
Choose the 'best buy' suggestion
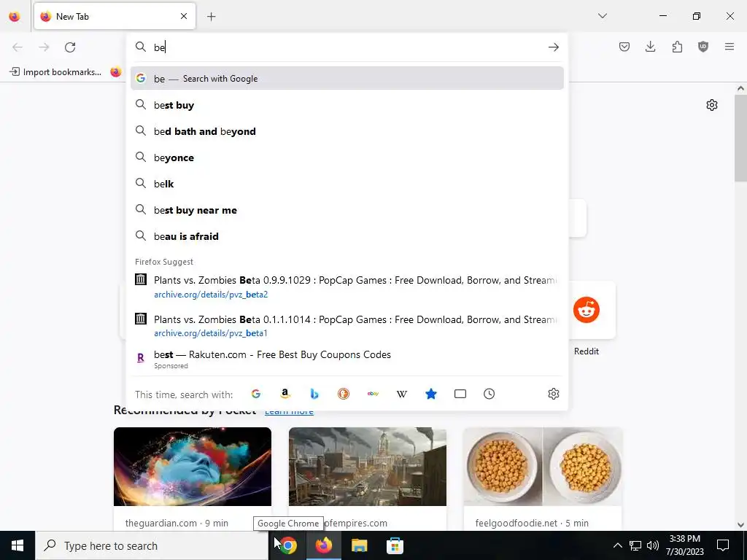[x=347, y=105]
